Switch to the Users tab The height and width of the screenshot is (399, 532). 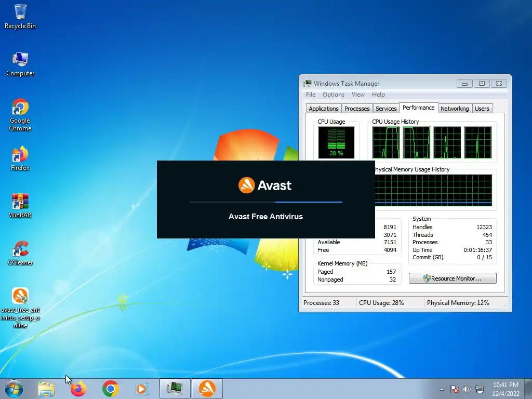(482, 109)
